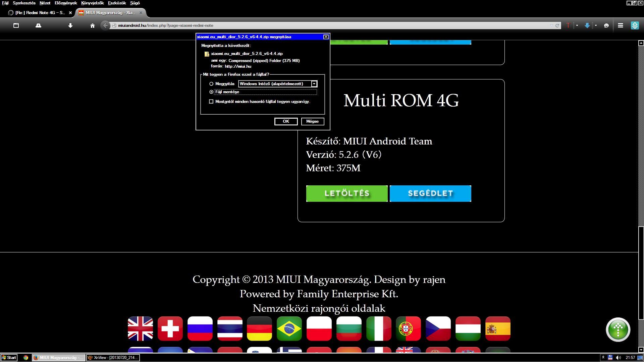Open the Előzmények menu
644x362 pixels.
tap(66, 3)
